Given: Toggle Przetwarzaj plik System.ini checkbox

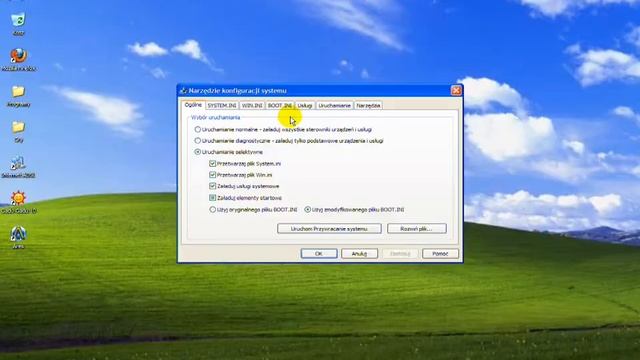Looking at the screenshot, I should (212, 163).
